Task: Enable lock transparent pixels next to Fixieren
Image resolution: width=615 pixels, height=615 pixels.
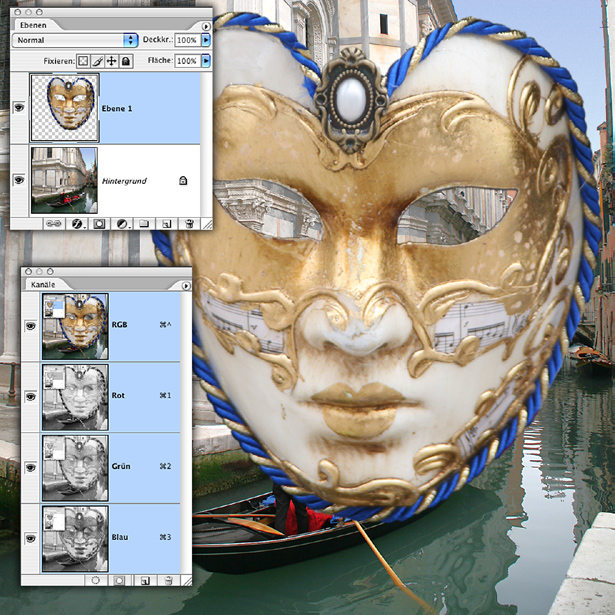Action: click(84, 61)
